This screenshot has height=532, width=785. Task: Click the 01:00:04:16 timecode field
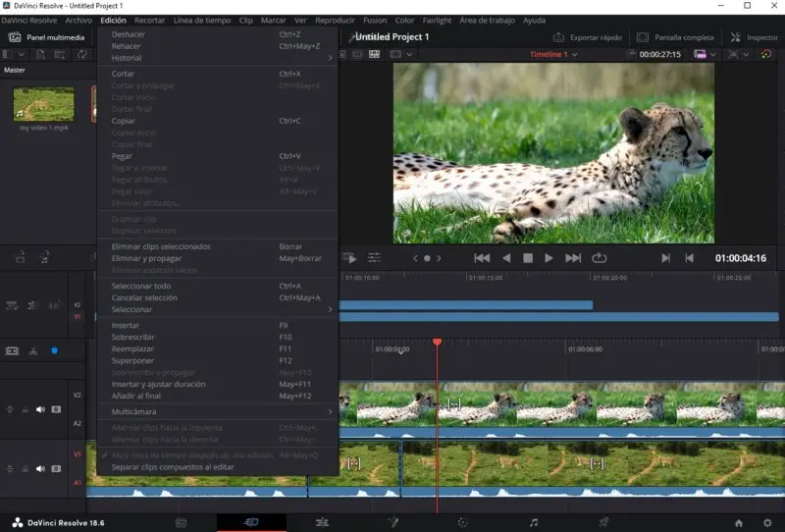click(x=741, y=258)
